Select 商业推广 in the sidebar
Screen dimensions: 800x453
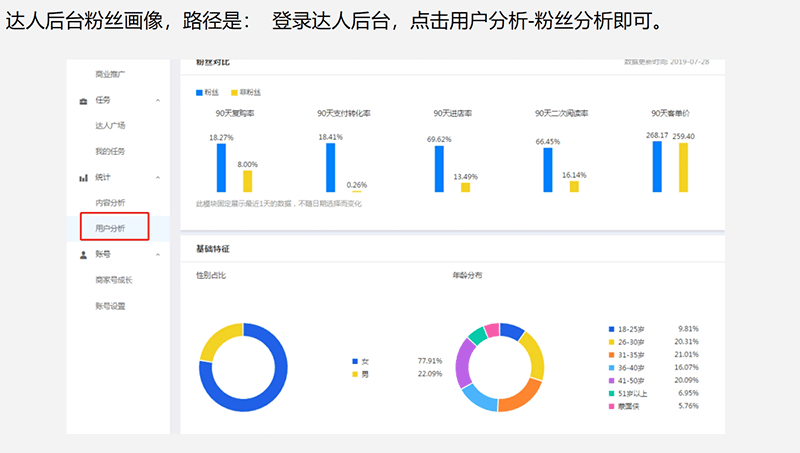coord(110,74)
